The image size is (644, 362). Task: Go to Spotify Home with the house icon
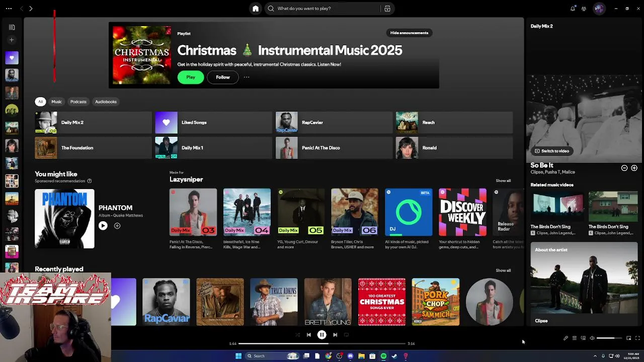(256, 9)
